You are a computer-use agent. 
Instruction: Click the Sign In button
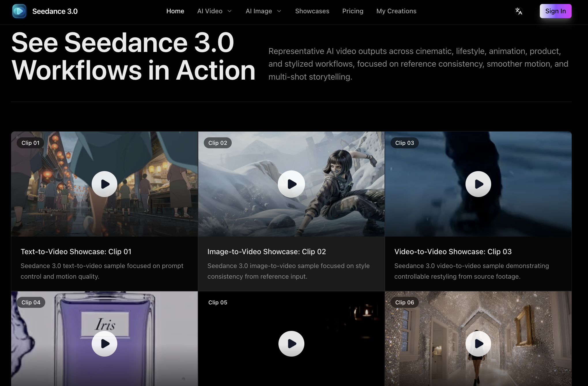coord(555,11)
